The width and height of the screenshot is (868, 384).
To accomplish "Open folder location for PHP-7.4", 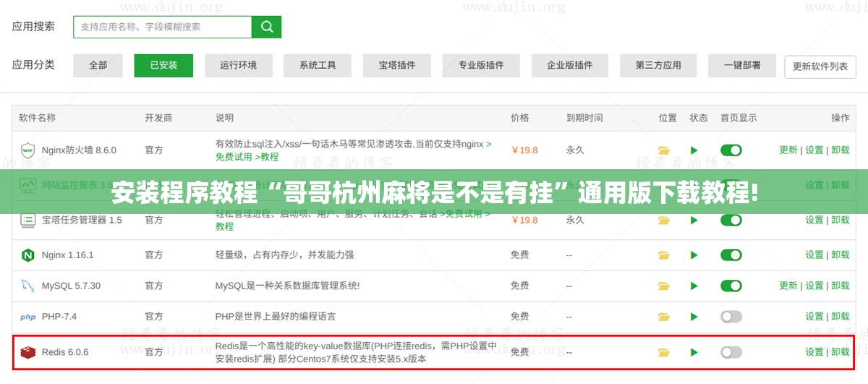I will (664, 317).
